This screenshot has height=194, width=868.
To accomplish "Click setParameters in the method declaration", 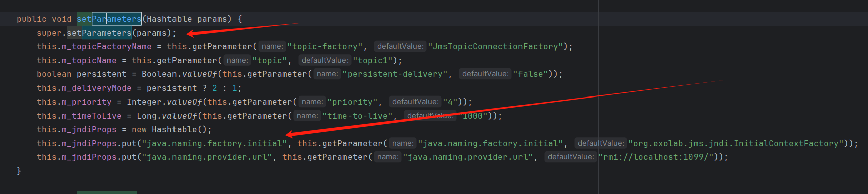I will (x=109, y=19).
